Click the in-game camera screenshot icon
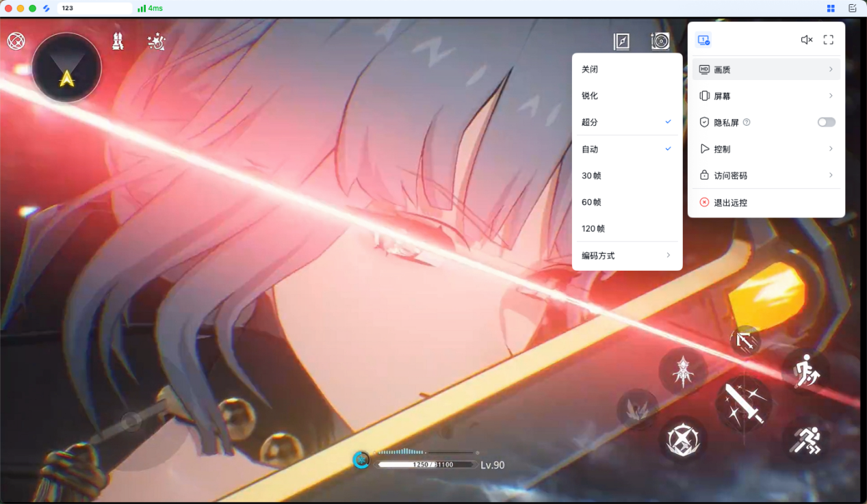Viewport: 867px width, 504px height. [x=660, y=42]
